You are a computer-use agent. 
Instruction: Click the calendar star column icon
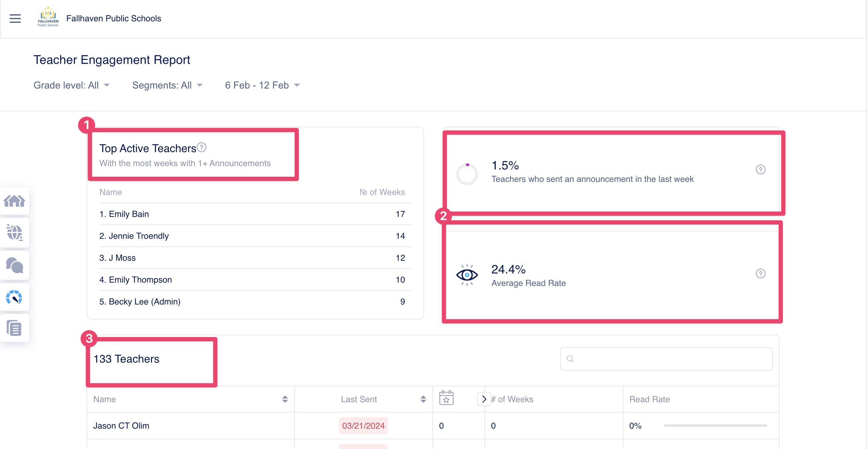[x=446, y=398]
